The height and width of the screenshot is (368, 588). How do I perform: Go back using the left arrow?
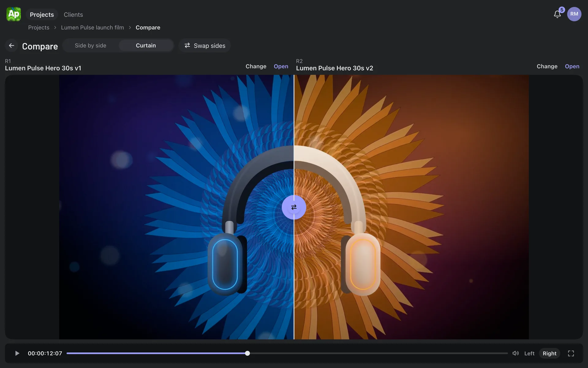[12, 46]
